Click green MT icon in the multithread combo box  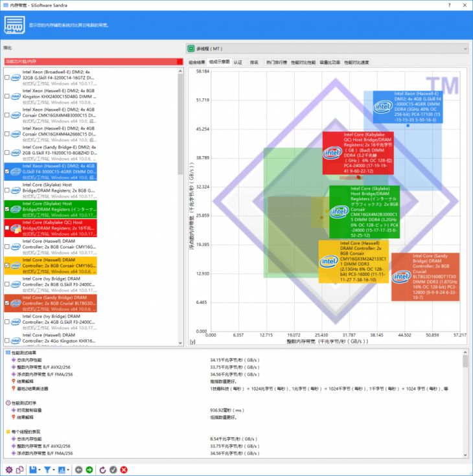tap(190, 49)
